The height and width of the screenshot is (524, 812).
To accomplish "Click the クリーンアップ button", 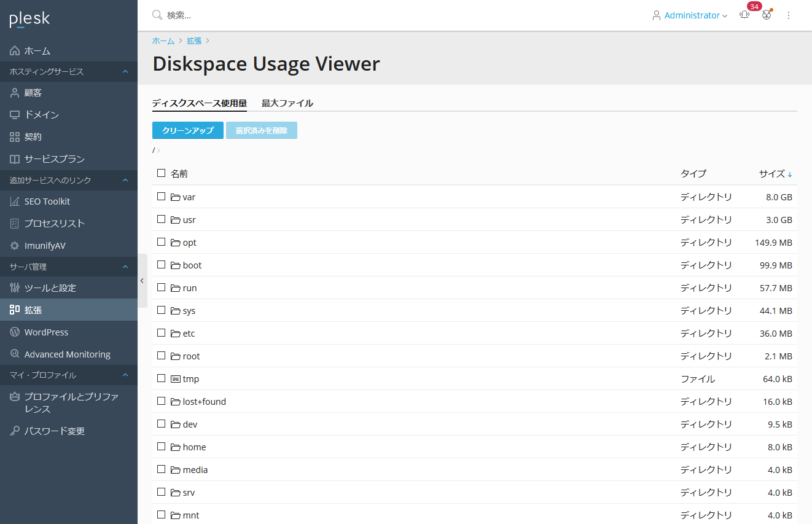I will click(187, 130).
